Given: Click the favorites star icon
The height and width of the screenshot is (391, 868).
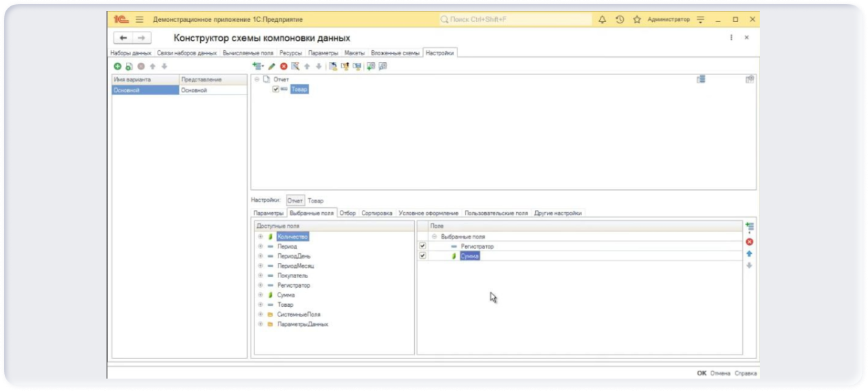Looking at the screenshot, I should pos(637,19).
